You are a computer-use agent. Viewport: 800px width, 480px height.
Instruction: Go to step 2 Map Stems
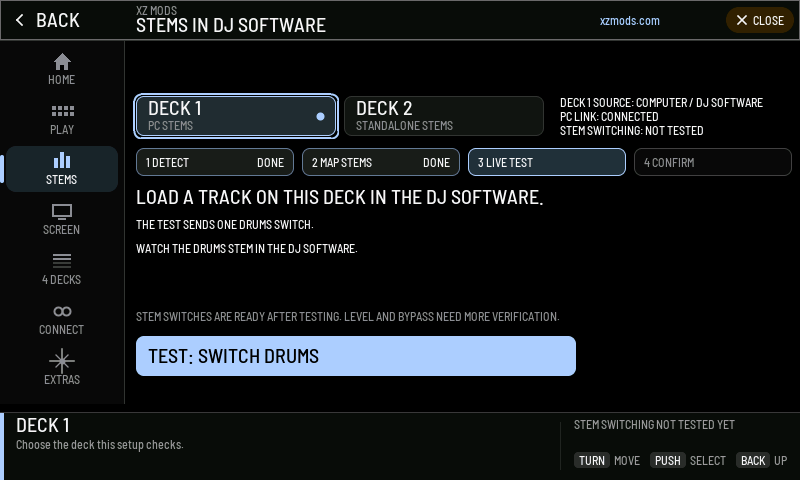pos(381,162)
